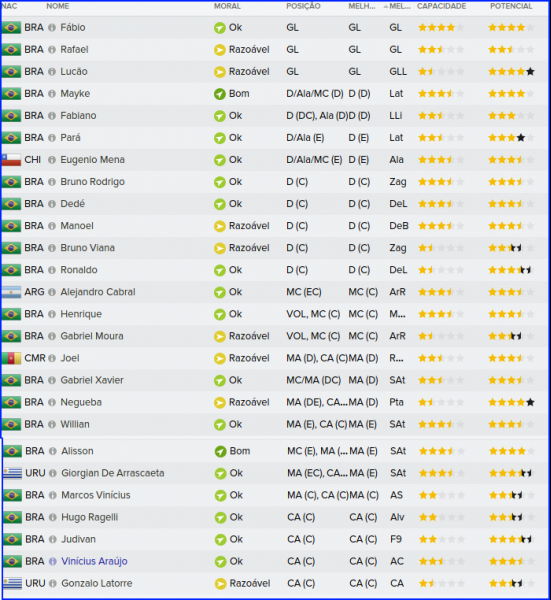Click Manoel's role DeB
This screenshot has width=551, height=600.
(399, 226)
